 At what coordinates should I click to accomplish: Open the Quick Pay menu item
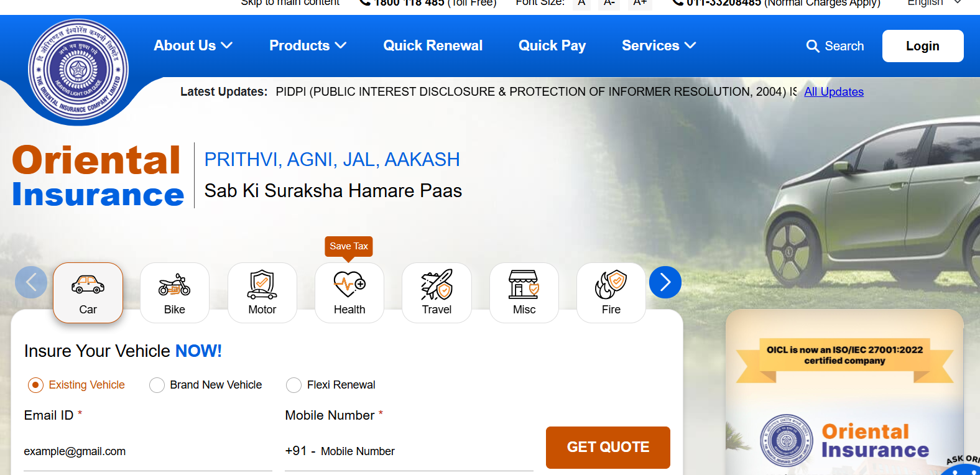pyautogui.click(x=552, y=45)
